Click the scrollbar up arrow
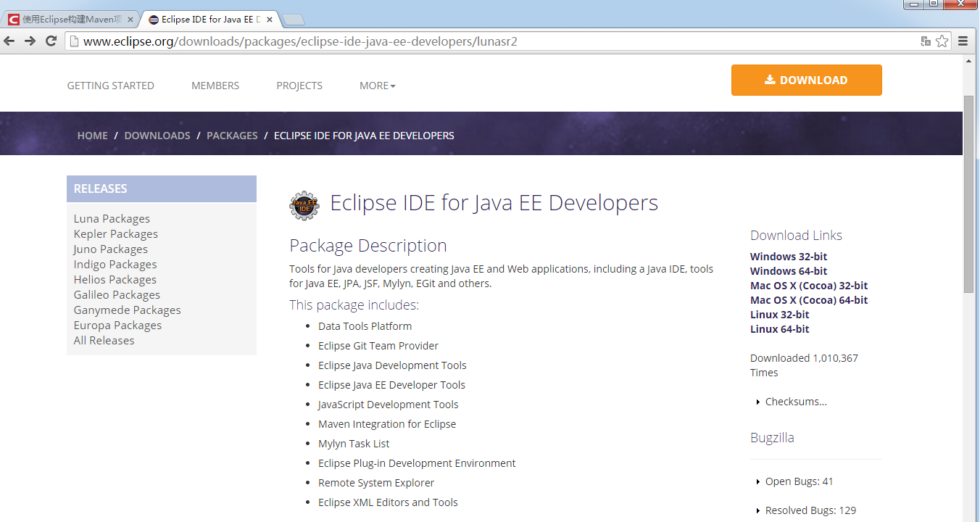Image resolution: width=980 pixels, height=522 pixels. [968, 60]
